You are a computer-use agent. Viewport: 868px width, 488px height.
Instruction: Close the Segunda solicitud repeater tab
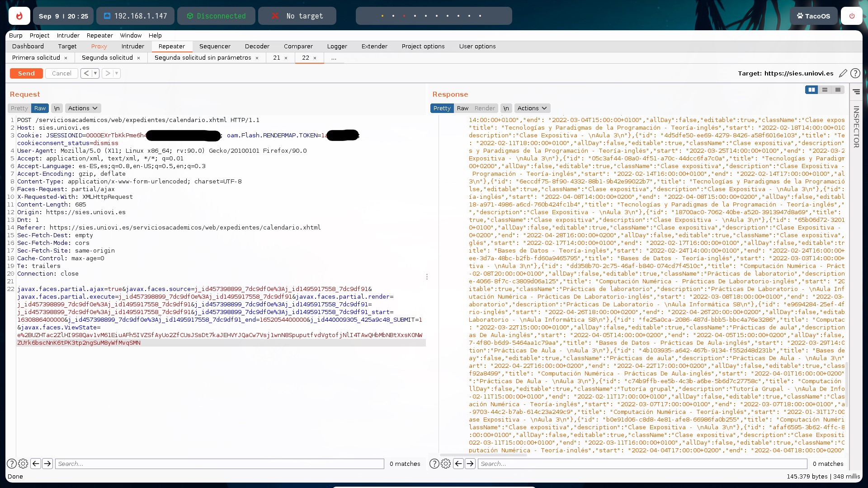(138, 58)
